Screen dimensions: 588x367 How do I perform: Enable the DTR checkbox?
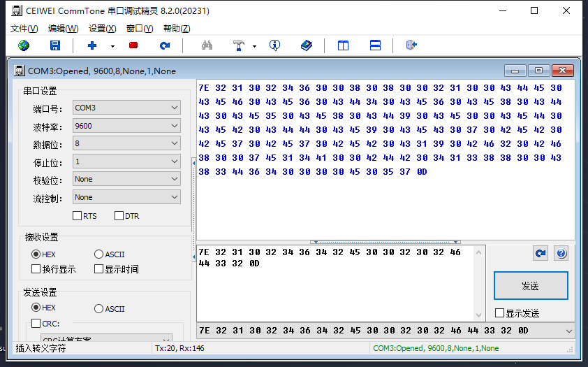pyautogui.click(x=119, y=216)
